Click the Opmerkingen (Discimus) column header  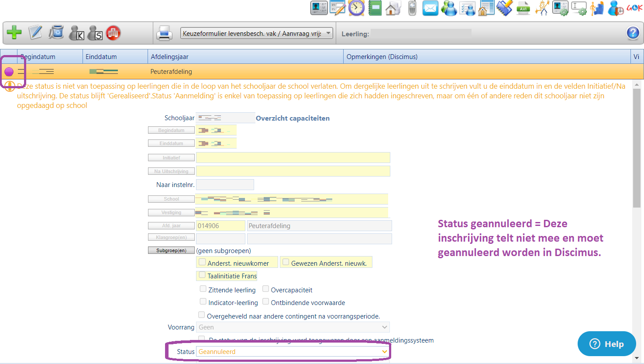point(486,57)
